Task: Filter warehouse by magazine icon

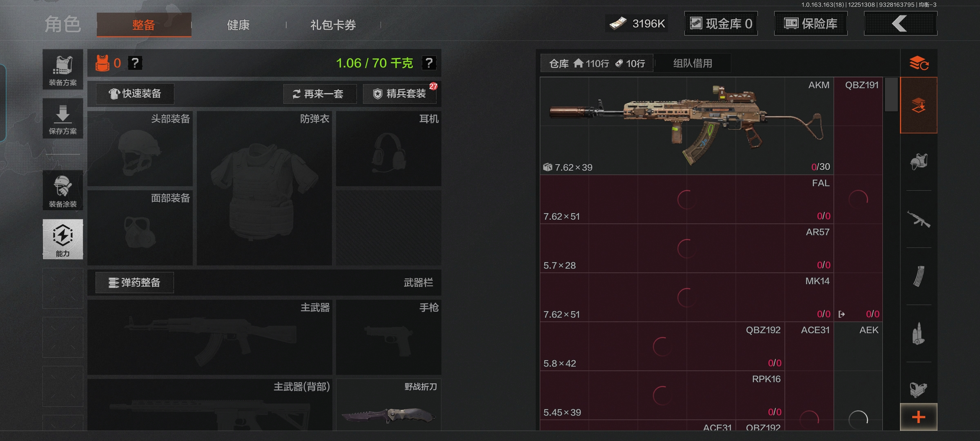Action: pyautogui.click(x=919, y=276)
